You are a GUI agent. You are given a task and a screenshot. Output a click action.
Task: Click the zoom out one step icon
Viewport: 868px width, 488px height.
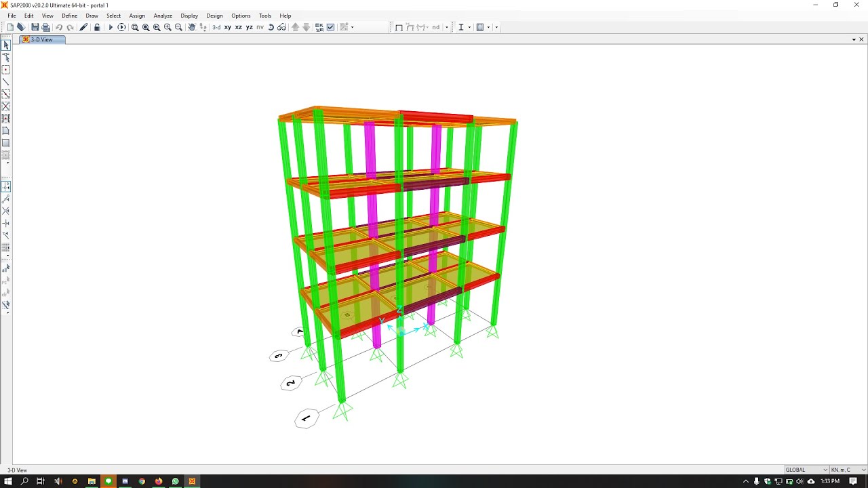tap(178, 27)
